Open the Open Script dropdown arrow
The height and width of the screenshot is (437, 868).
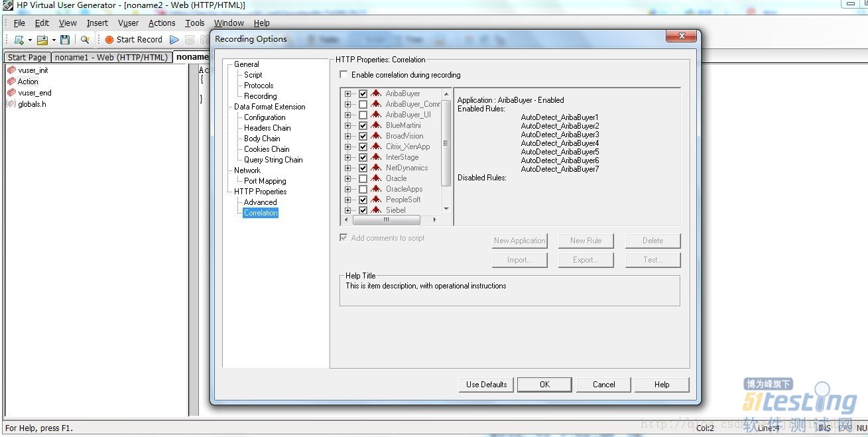(x=54, y=40)
